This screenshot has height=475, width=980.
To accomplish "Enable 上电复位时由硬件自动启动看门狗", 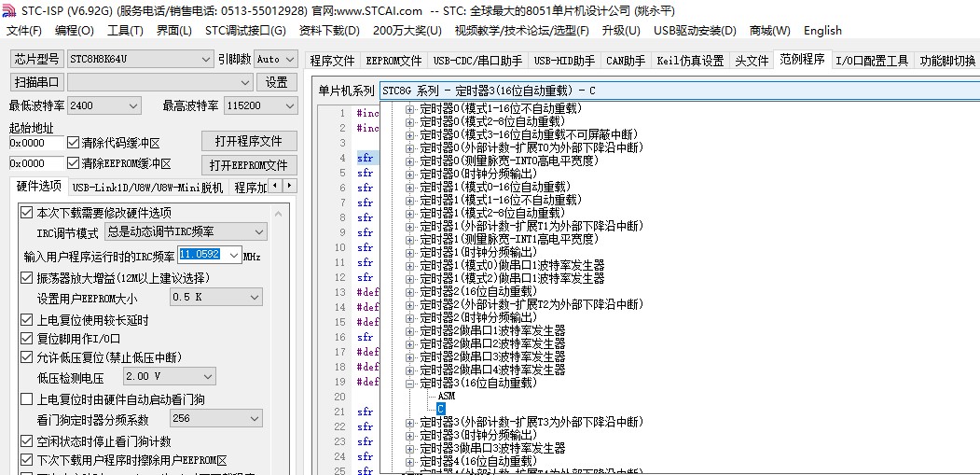I will point(27,399).
